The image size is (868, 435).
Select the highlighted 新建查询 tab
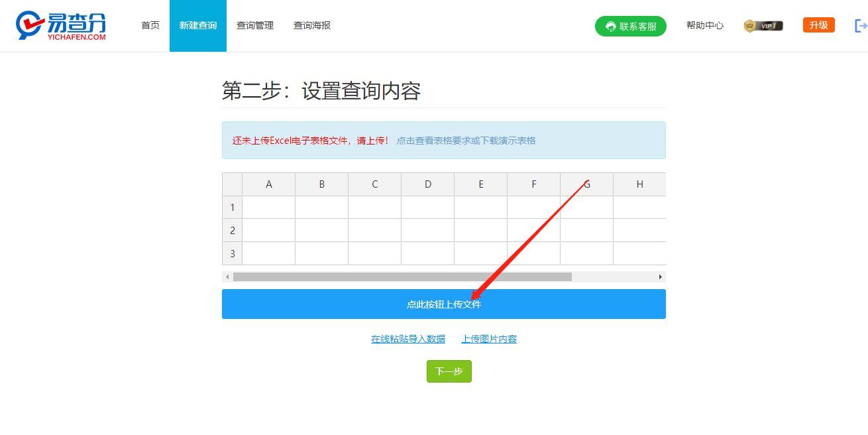coord(198,25)
